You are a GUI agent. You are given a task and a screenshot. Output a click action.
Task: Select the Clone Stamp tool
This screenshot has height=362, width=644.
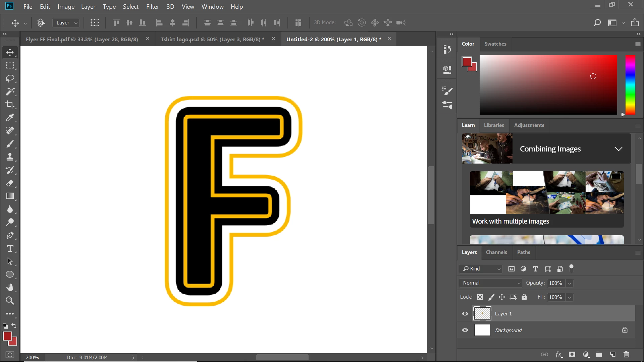[10, 157]
